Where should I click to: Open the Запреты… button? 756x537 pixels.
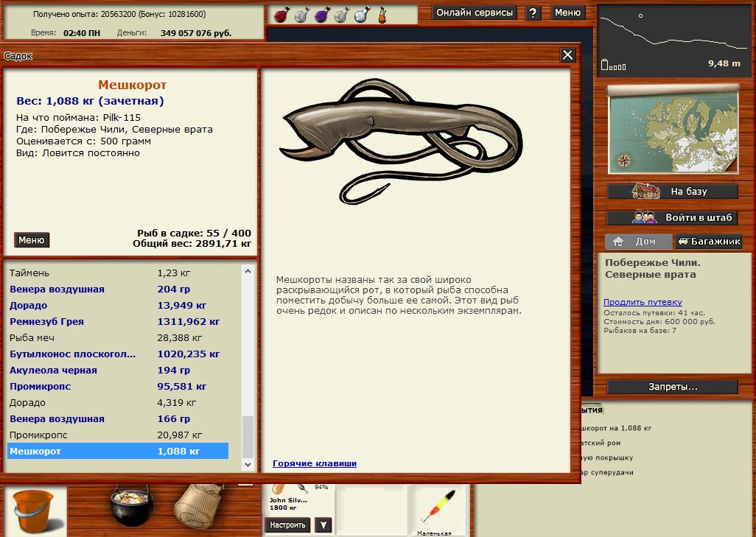pyautogui.click(x=672, y=387)
